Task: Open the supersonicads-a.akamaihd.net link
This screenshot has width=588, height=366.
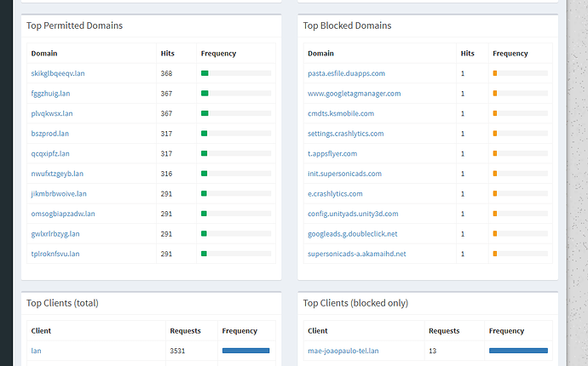Action: [357, 254]
